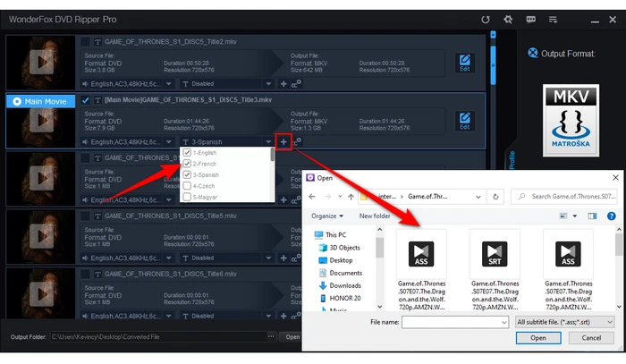This screenshot has height=364, width=626.
Task: Expand audio track dropdown on Title2 row
Action: (x=169, y=84)
